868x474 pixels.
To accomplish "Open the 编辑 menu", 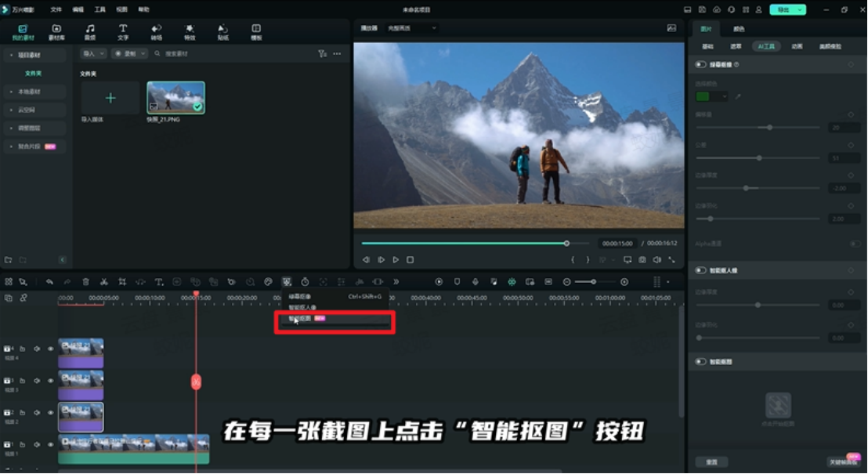I will click(x=78, y=9).
